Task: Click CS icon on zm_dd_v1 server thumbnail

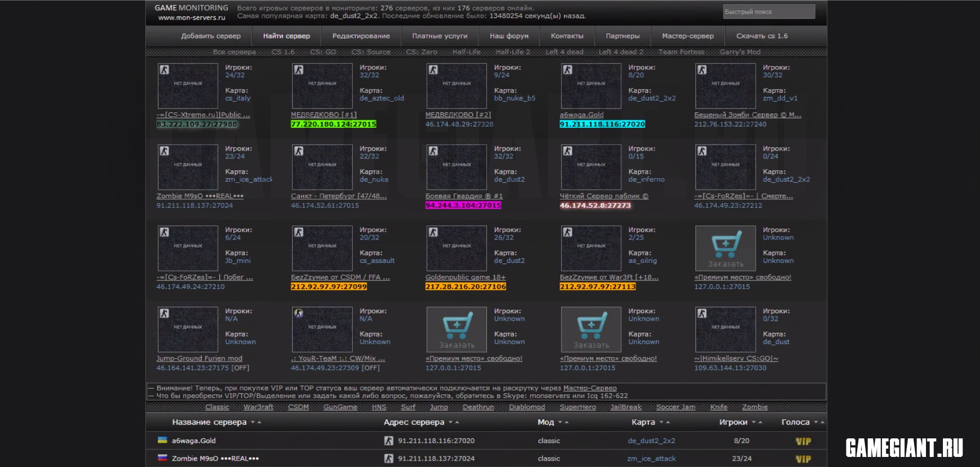Action: pyautogui.click(x=702, y=70)
